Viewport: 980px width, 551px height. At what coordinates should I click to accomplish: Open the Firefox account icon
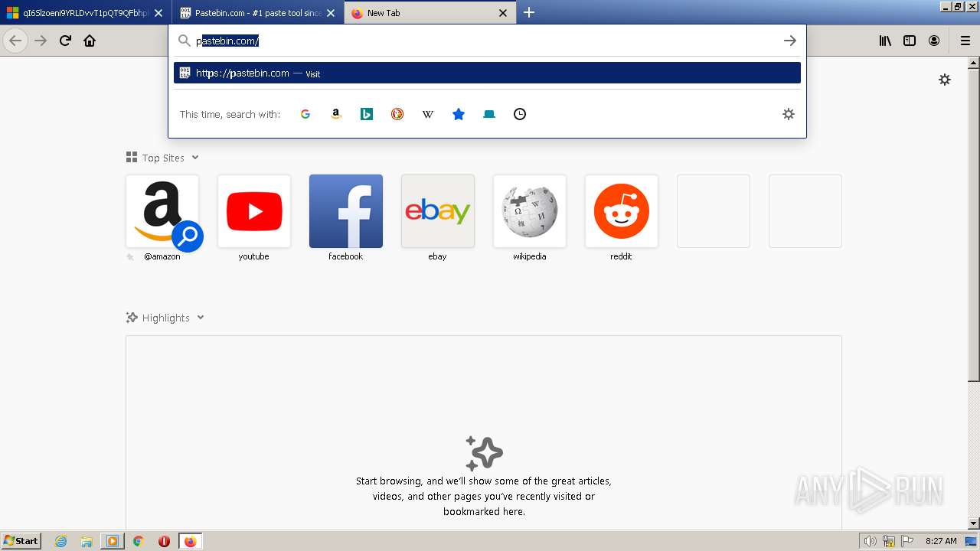coord(934,41)
